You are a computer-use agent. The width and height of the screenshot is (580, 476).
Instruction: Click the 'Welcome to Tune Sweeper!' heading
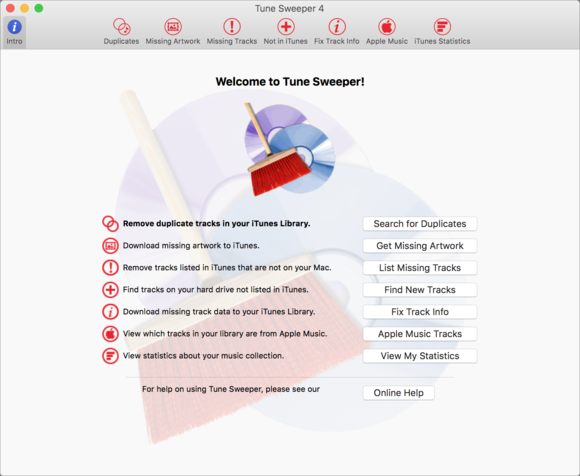[290, 82]
